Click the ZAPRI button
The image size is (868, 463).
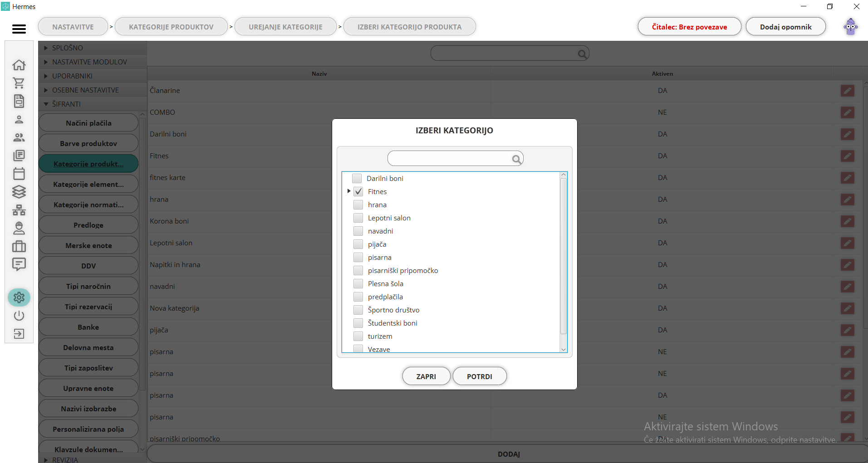point(426,376)
